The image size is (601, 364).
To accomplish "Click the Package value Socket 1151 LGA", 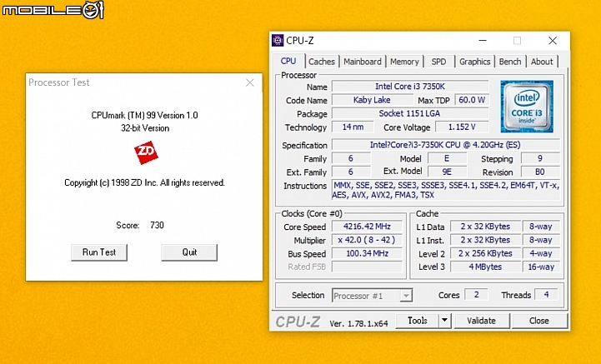I will coord(410,113).
